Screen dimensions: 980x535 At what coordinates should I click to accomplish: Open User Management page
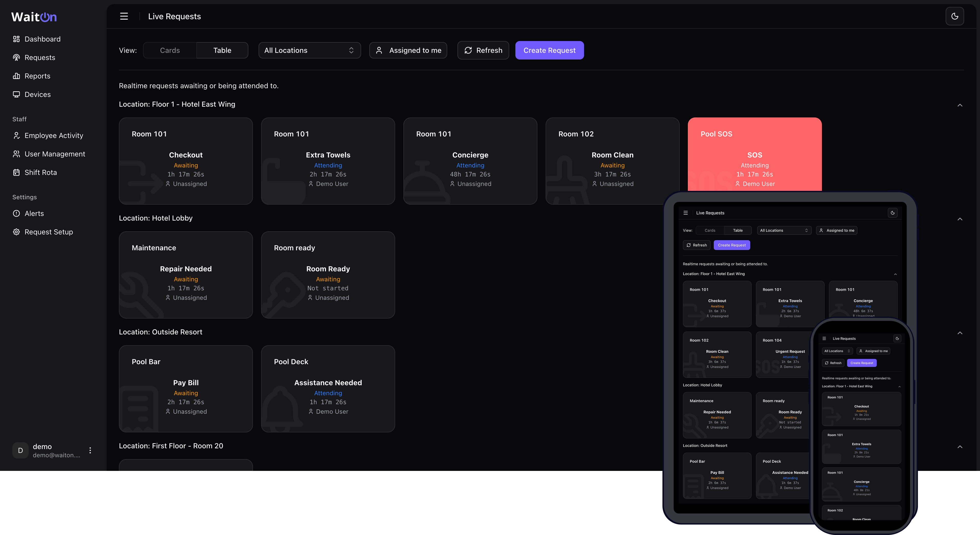tap(55, 154)
